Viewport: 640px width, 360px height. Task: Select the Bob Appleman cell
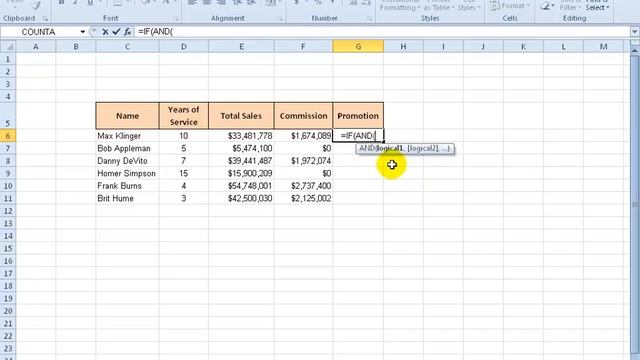click(x=127, y=149)
